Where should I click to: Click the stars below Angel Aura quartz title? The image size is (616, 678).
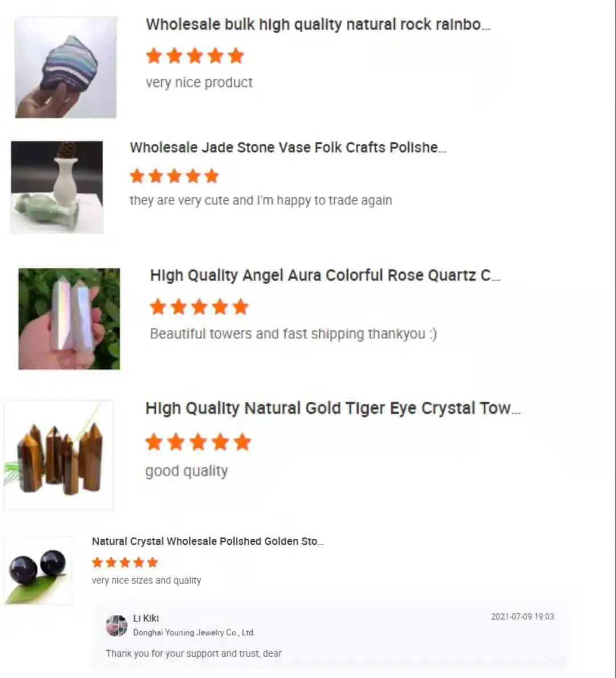pos(199,307)
